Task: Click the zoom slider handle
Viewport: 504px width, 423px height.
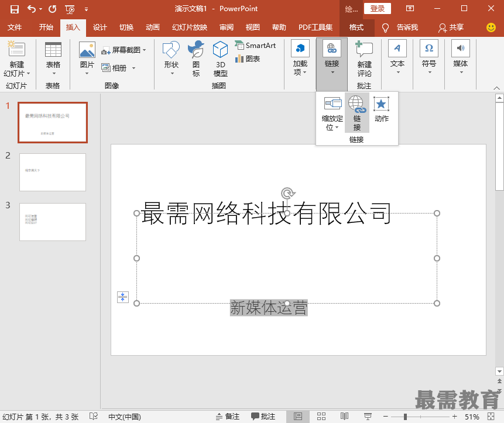Action: (405, 417)
